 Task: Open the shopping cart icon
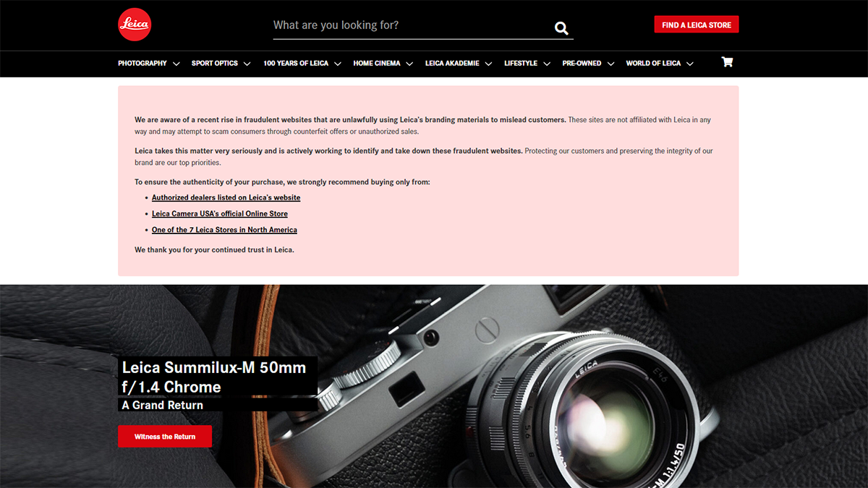pos(727,62)
